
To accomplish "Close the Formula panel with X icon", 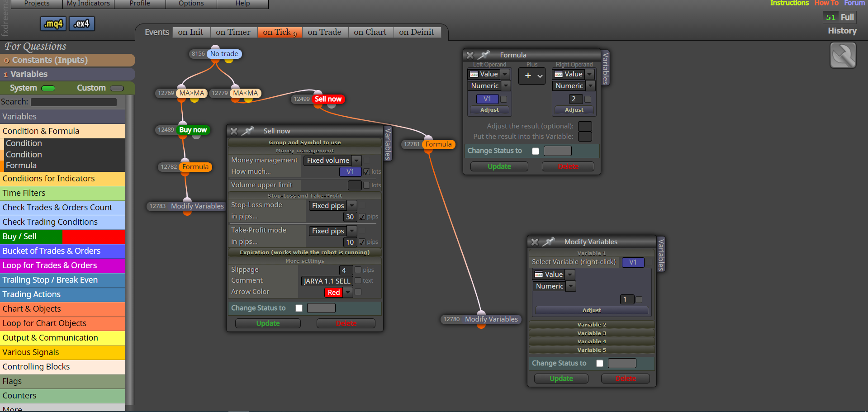I will tap(470, 55).
